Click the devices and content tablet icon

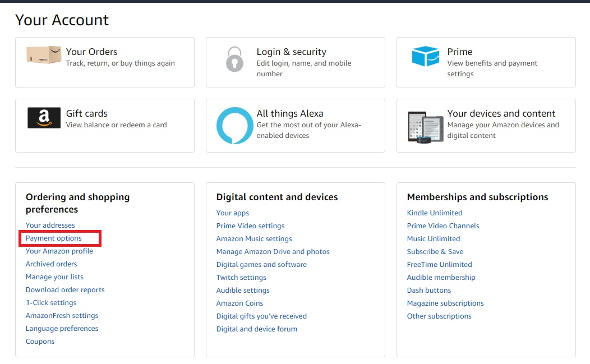coord(425,126)
